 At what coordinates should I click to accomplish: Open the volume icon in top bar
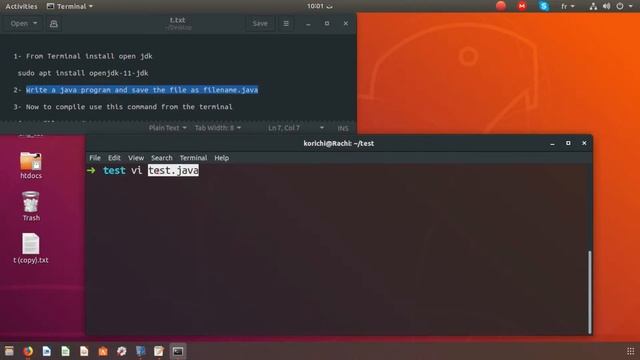607,6
